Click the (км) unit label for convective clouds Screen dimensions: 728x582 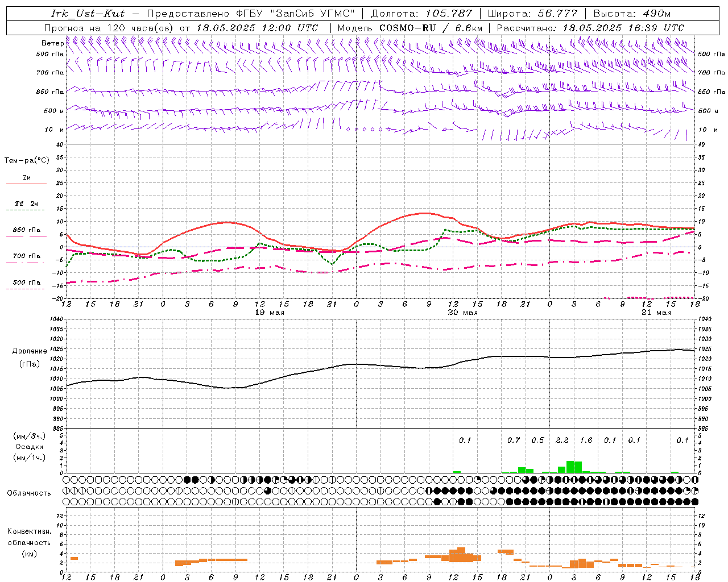click(30, 554)
